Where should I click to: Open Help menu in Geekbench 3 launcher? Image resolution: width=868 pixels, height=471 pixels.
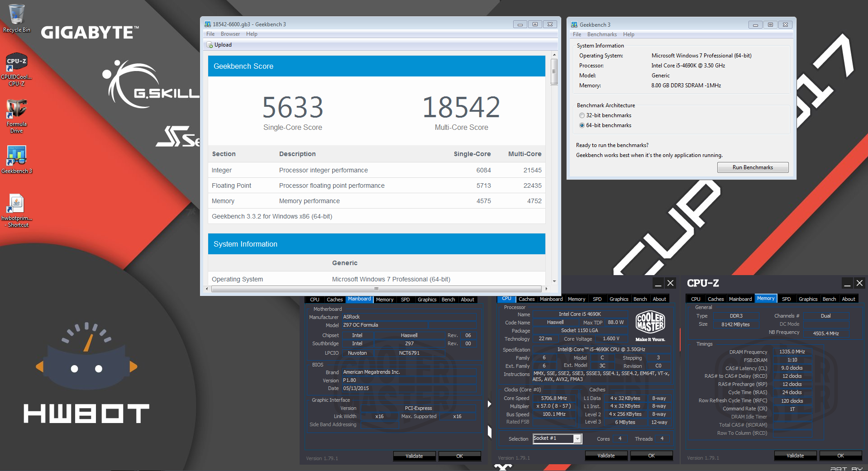tap(629, 34)
